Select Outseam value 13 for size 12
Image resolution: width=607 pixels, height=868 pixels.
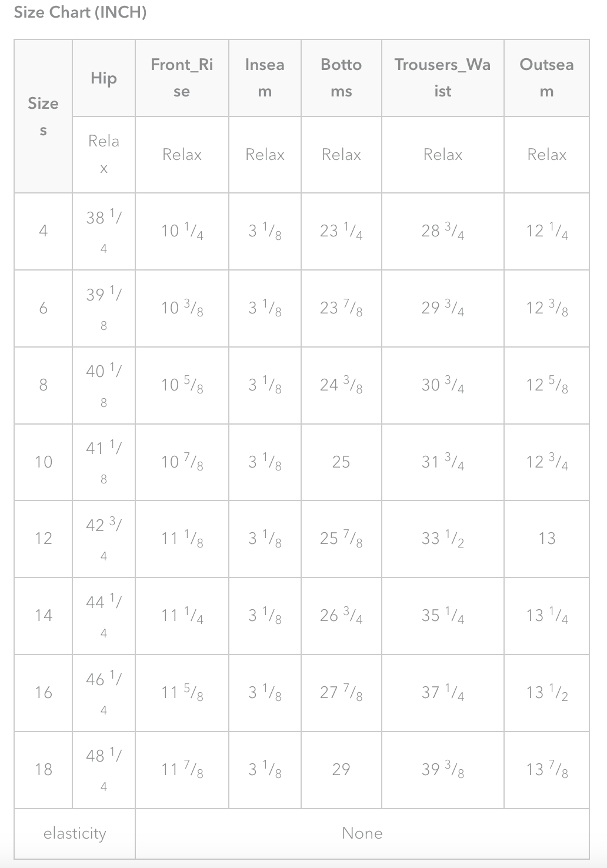click(546, 539)
